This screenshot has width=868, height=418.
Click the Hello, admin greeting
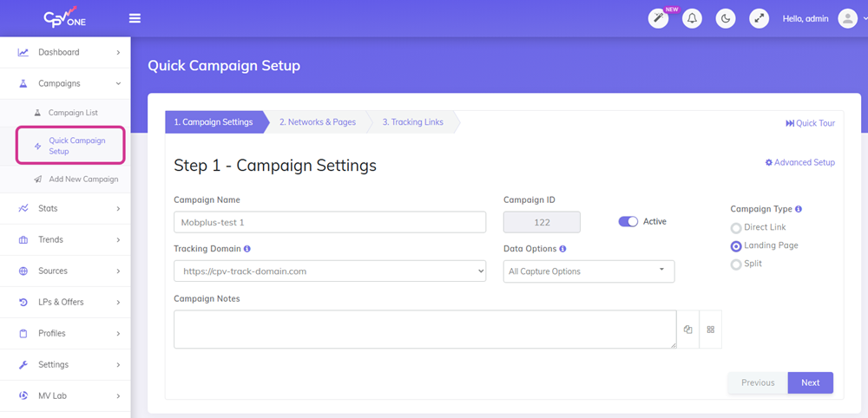point(806,19)
